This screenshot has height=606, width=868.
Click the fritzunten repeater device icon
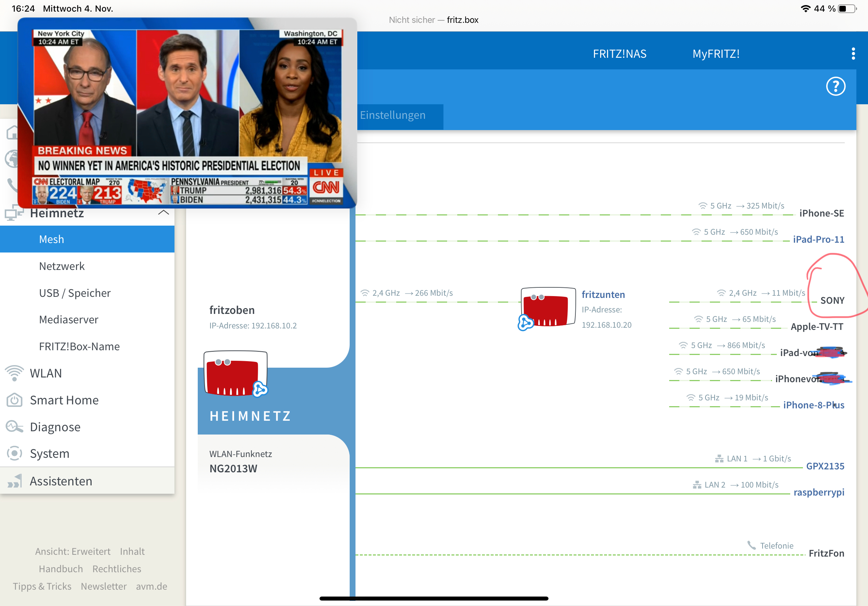pyautogui.click(x=548, y=307)
